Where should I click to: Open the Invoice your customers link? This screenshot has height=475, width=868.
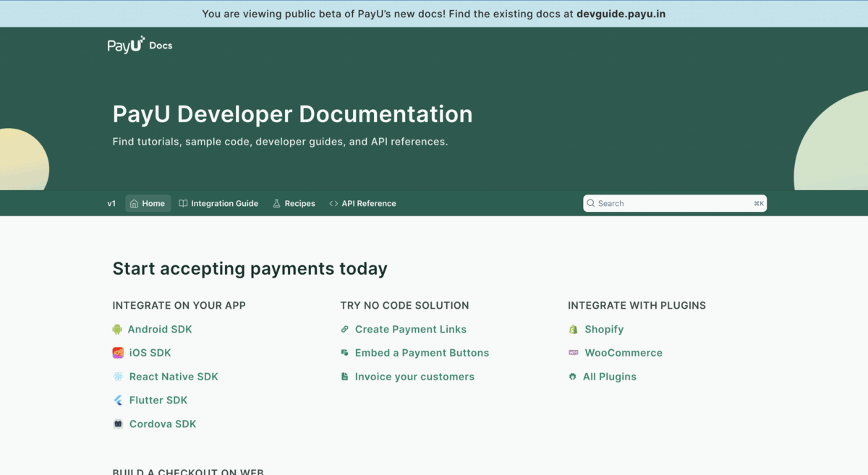coord(414,377)
